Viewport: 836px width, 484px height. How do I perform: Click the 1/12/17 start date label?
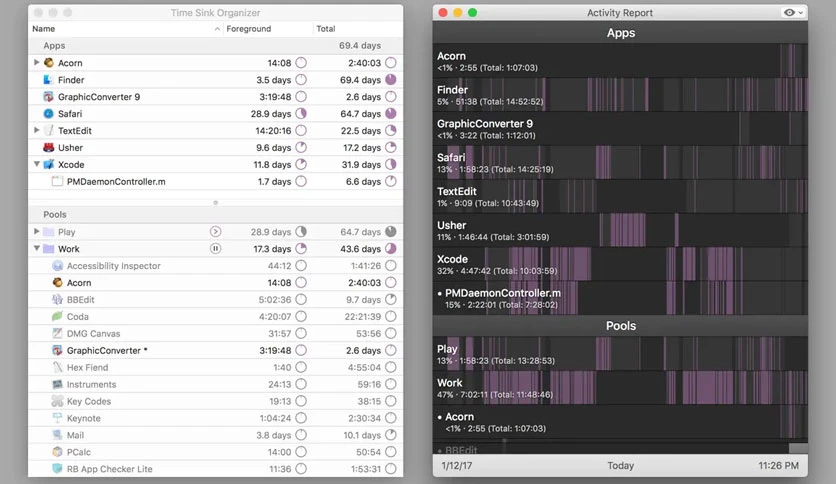(456, 465)
